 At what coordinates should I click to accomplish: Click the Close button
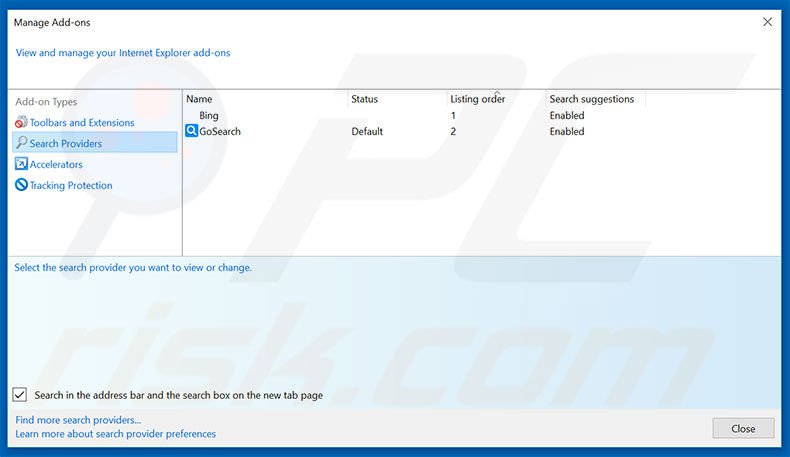point(743,428)
